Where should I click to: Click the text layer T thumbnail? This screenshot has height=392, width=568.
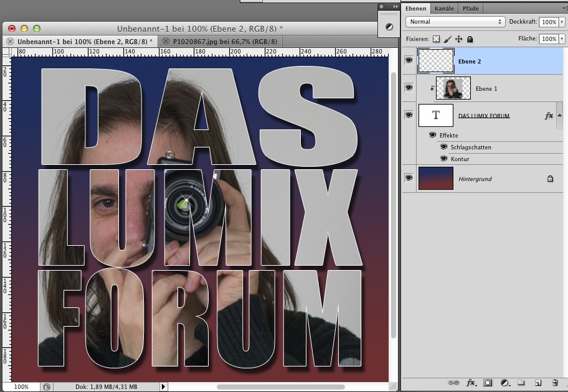click(x=436, y=116)
